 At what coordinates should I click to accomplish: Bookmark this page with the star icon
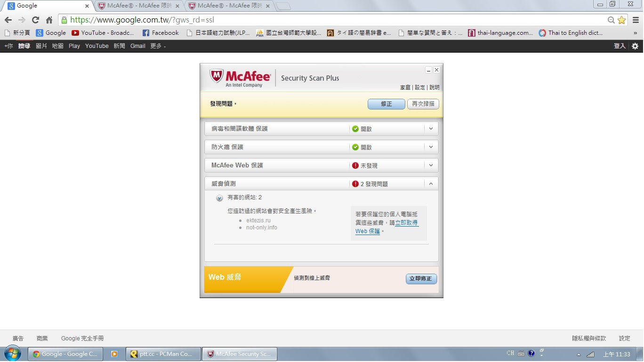tap(621, 20)
